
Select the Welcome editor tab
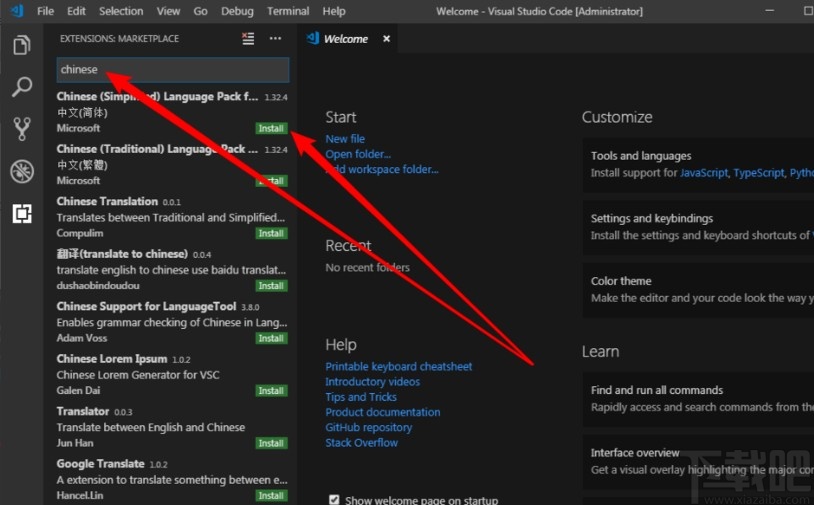[x=346, y=39]
